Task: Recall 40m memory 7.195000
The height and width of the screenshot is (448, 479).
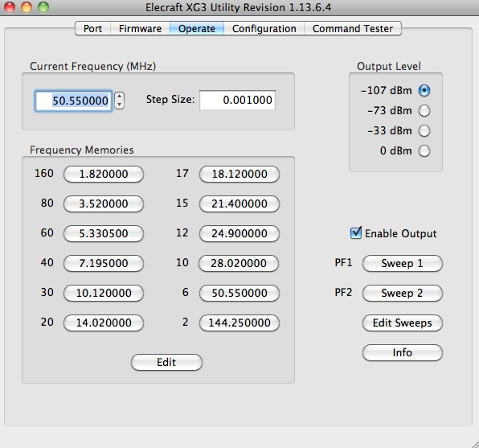Action: tap(104, 263)
